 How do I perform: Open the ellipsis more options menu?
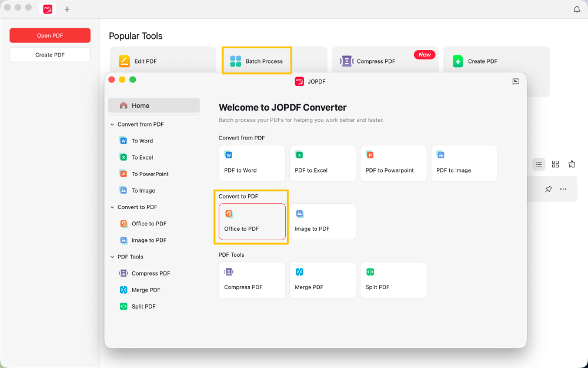coord(563,189)
